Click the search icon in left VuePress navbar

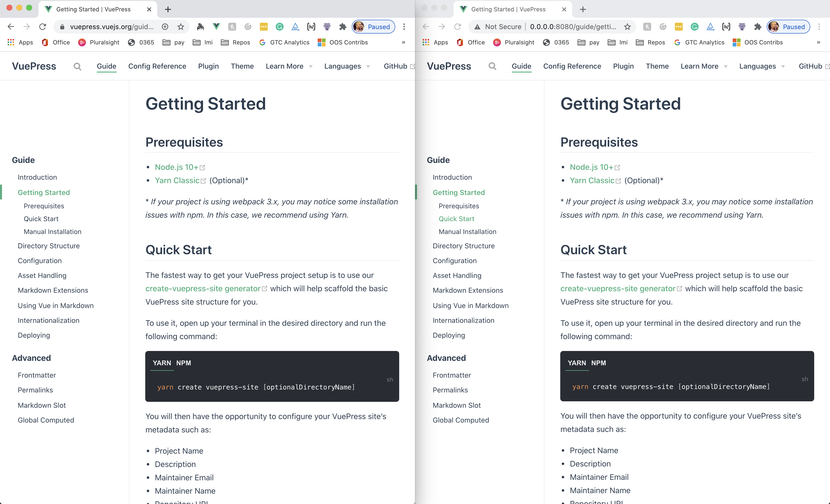point(77,66)
